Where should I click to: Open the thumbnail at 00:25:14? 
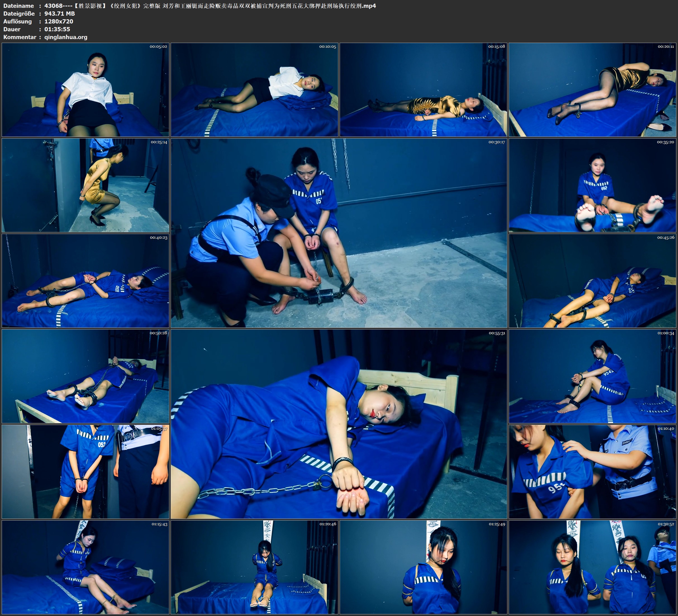click(85, 185)
